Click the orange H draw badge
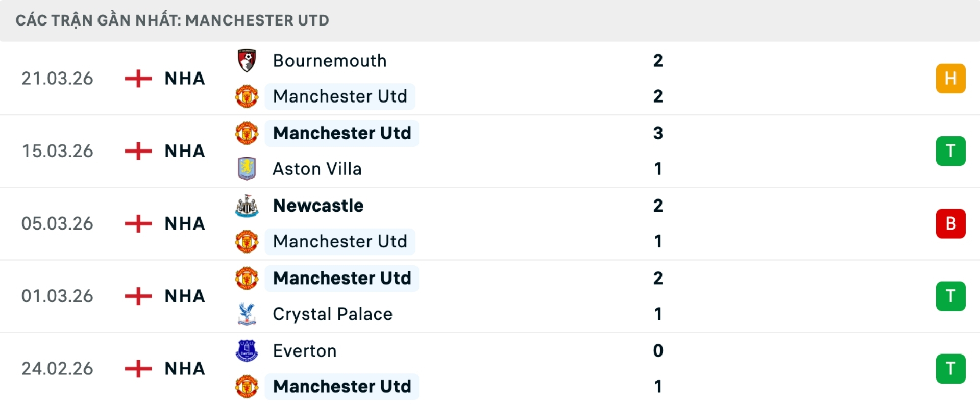The height and width of the screenshot is (404, 980). (950, 79)
